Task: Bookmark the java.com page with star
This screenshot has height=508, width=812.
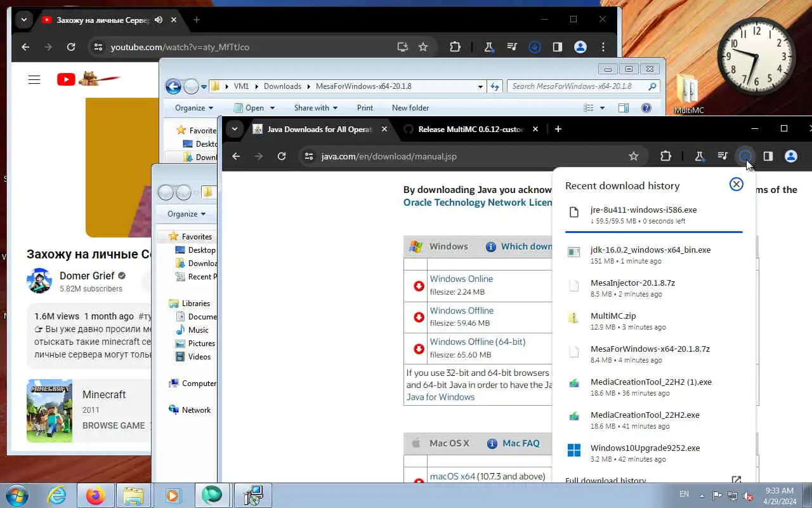Action: click(x=633, y=156)
